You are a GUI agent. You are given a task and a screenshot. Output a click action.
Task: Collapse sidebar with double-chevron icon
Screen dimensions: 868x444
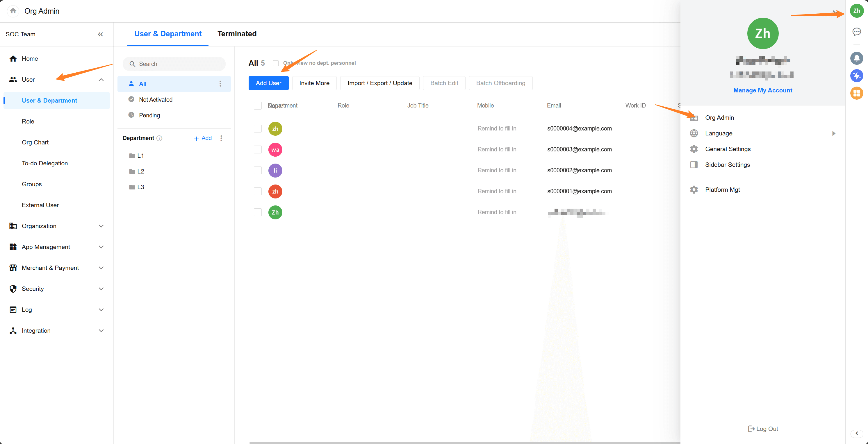100,34
